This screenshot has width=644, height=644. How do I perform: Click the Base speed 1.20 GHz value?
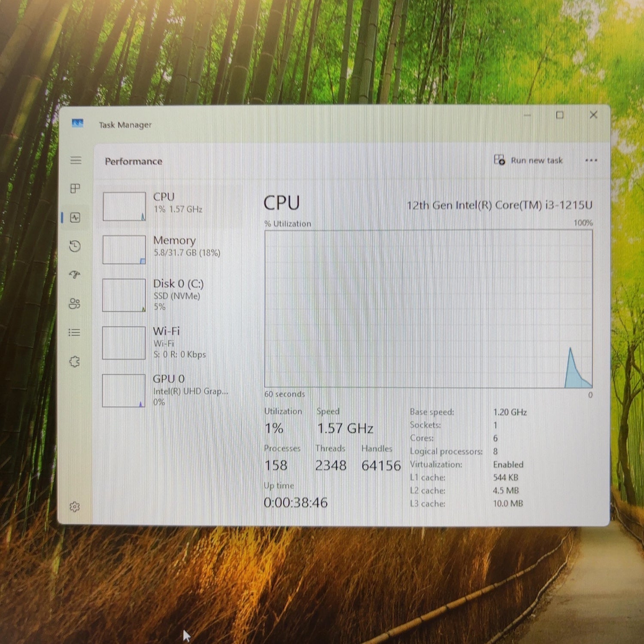point(510,412)
